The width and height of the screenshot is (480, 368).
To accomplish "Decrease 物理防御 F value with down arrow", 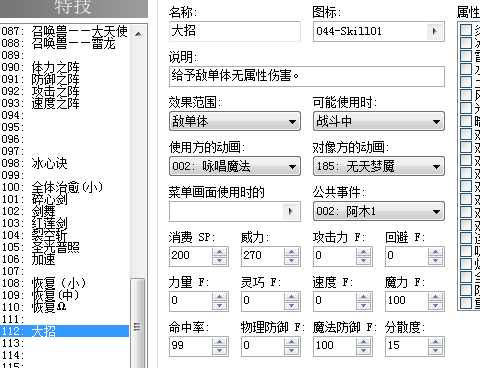I will click(x=292, y=351).
